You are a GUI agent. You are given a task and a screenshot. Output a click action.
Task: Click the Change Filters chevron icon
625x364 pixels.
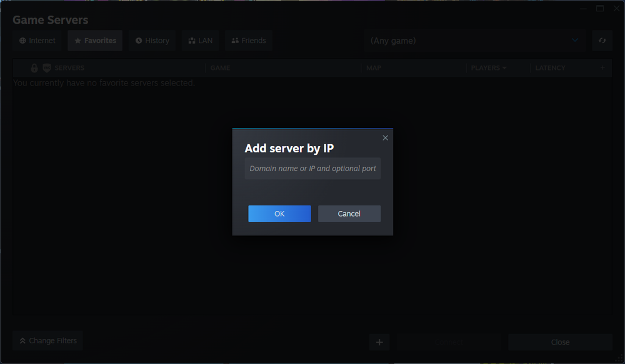(21, 341)
